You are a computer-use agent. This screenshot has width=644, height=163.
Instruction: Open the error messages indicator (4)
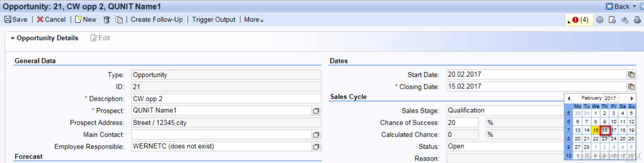click(580, 20)
